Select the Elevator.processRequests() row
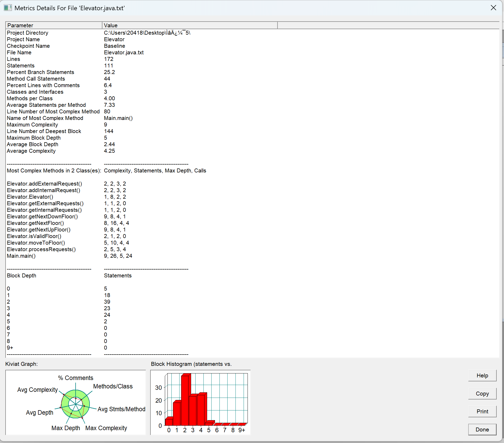The image size is (504, 443). (x=41, y=249)
